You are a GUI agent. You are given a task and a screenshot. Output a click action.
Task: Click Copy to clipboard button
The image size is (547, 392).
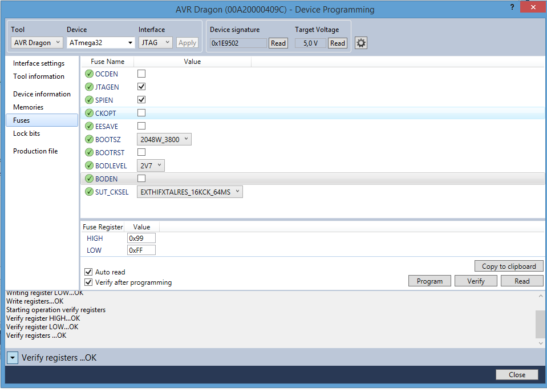pos(509,266)
